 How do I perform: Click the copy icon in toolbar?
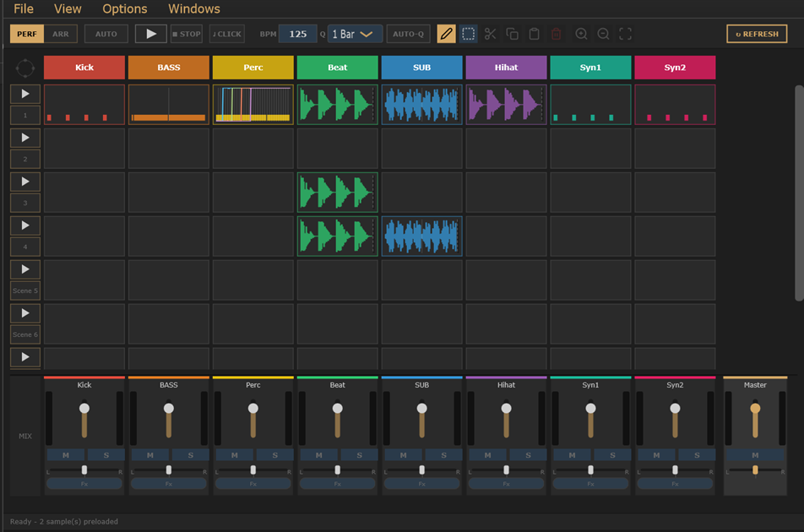[513, 34]
